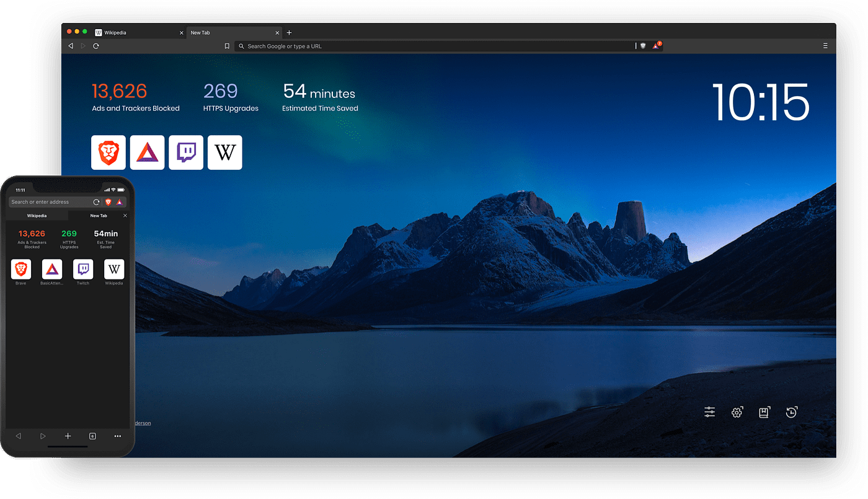Viewport: 868px width, 499px height.
Task: Close the New Tab on the phone
Action: point(125,216)
